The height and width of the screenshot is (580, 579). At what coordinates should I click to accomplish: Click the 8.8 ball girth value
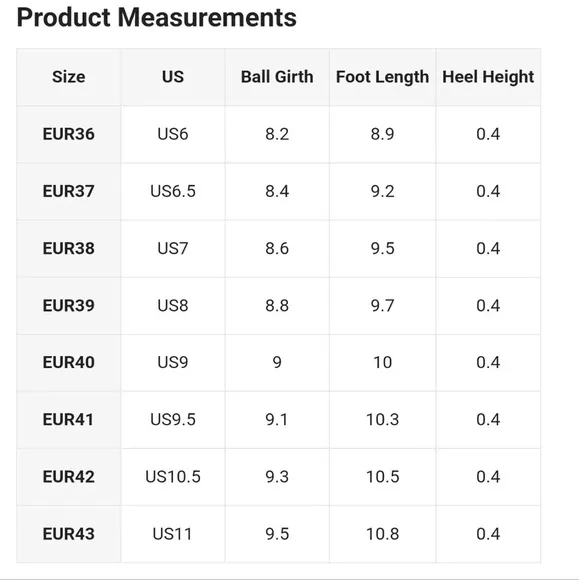pyautogui.click(x=277, y=306)
